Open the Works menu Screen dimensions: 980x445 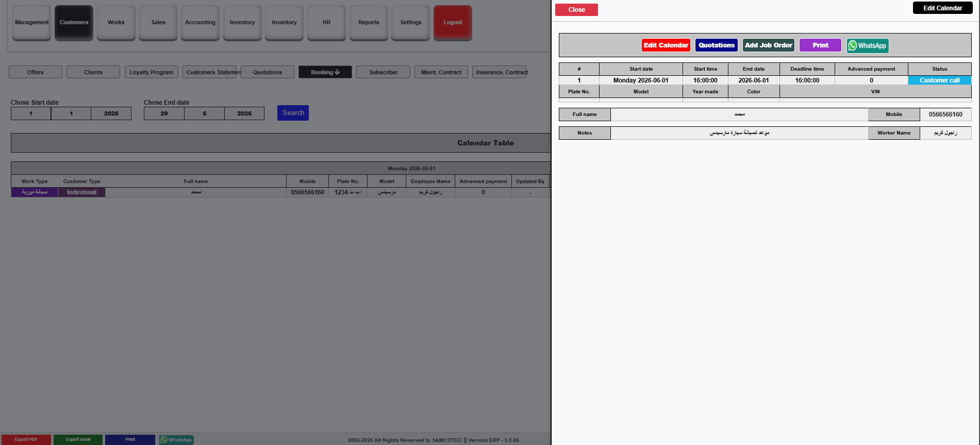coord(116,23)
